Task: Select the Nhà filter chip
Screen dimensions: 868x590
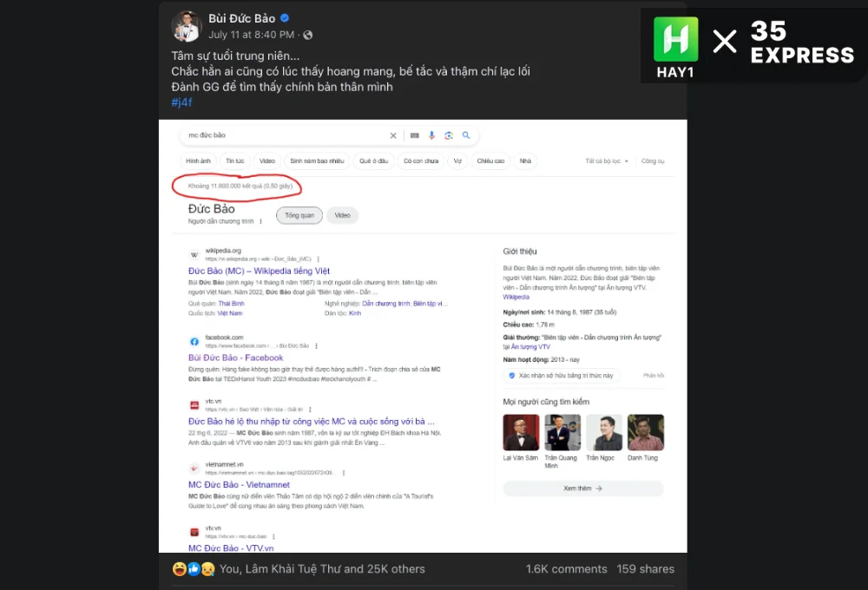Action: [525, 161]
